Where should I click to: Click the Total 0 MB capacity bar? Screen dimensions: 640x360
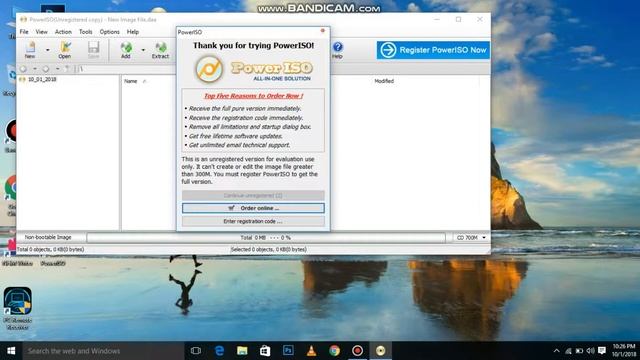[x=266, y=238]
